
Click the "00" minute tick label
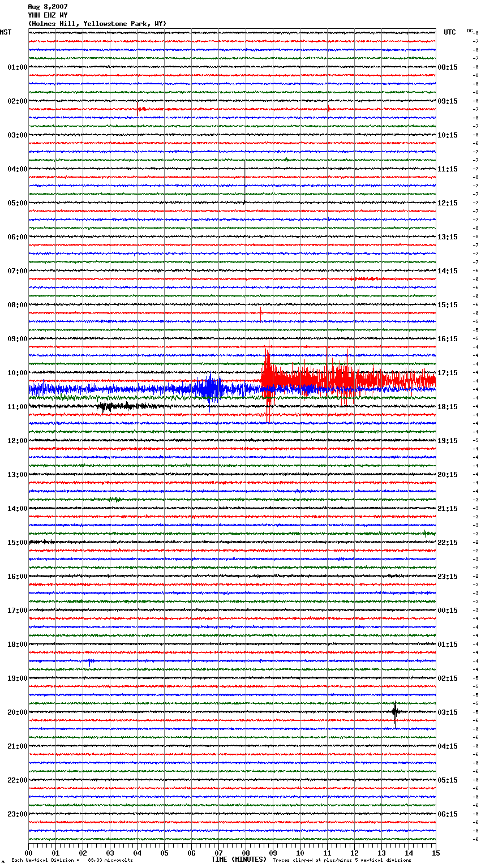[29, 853]
